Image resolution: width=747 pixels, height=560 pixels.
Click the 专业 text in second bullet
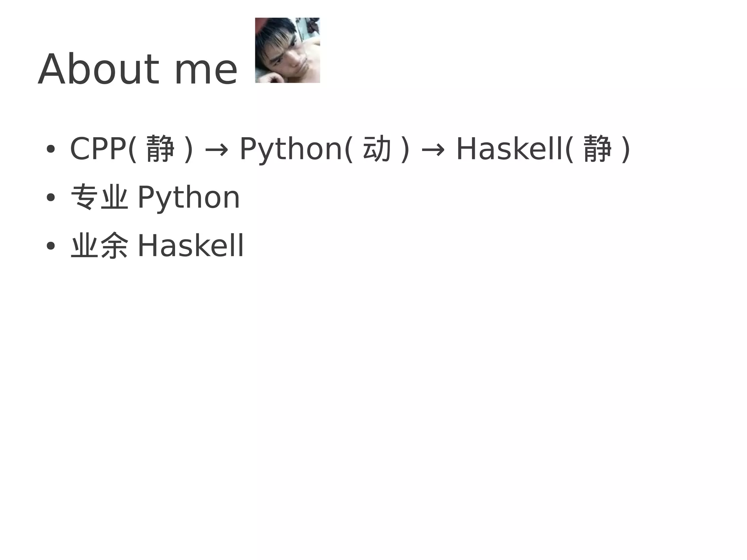point(99,197)
